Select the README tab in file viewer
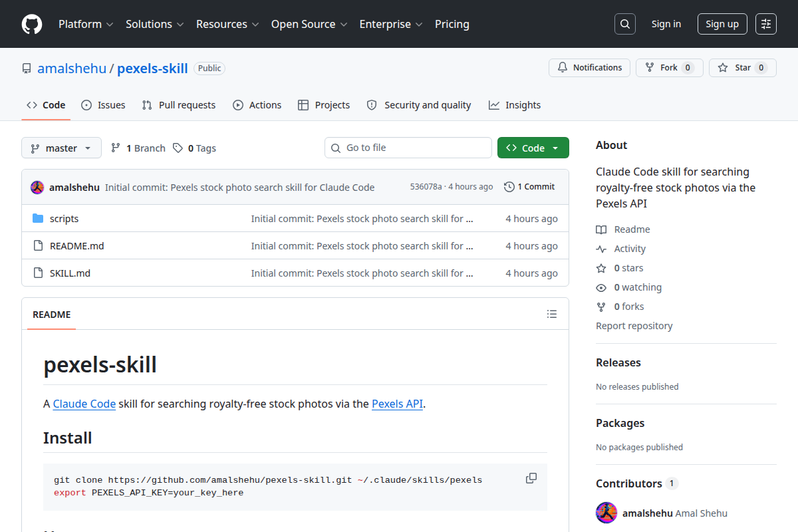The width and height of the screenshot is (798, 532). pyautogui.click(x=51, y=314)
